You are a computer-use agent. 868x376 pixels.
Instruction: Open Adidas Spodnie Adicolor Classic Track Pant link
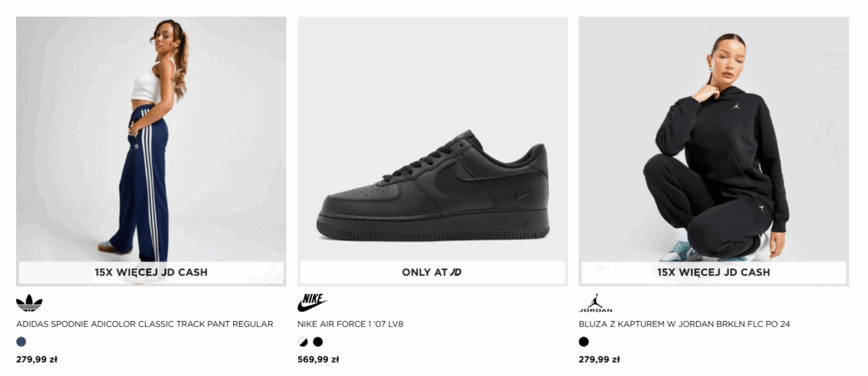144,324
